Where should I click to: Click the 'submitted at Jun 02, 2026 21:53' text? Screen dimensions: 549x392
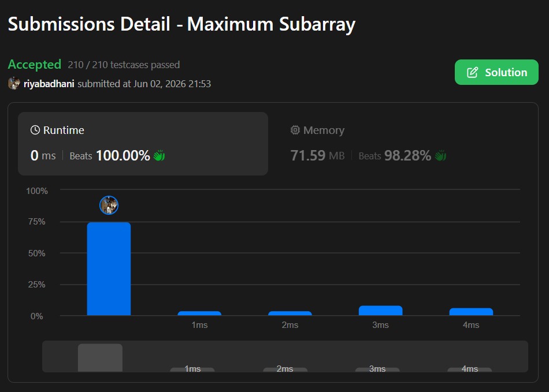(144, 84)
